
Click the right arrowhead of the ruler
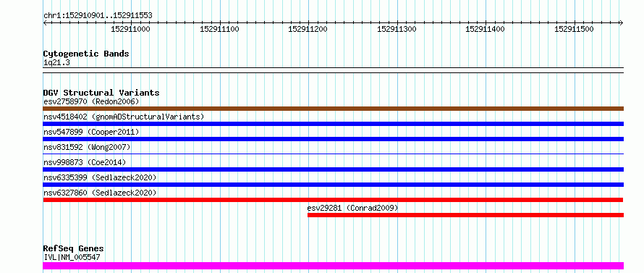click(622, 22)
